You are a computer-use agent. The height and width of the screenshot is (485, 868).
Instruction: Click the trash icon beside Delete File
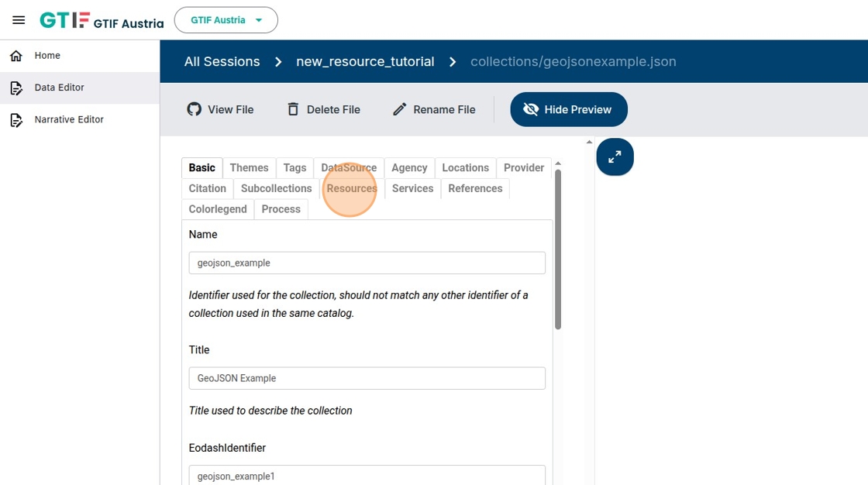293,109
